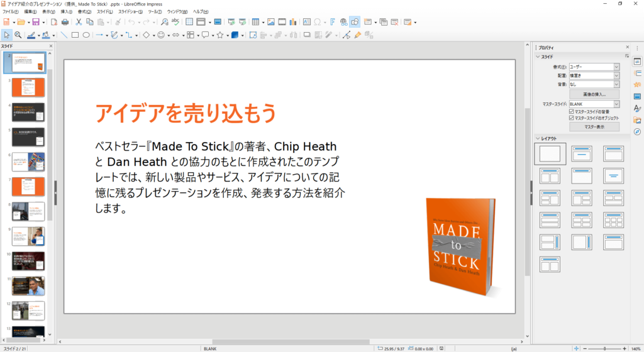Open Slide Transition sidebar deck
The width and height of the screenshot is (644, 352).
(x=638, y=73)
